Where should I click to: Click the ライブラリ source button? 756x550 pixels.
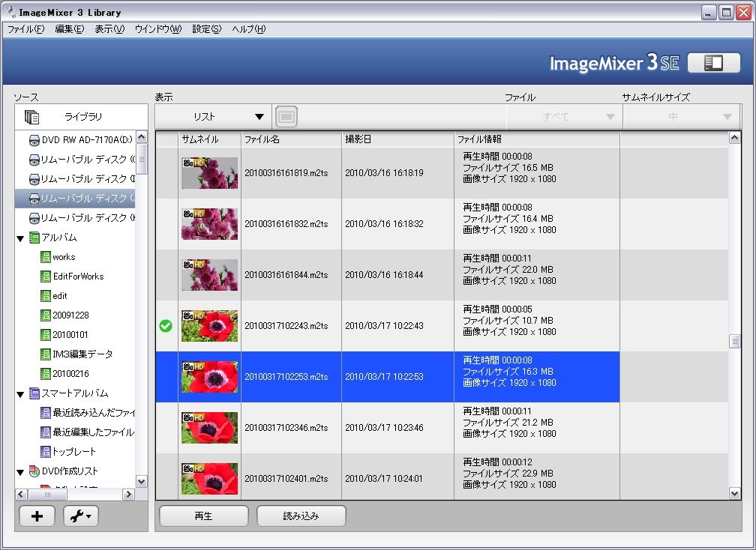tap(81, 117)
